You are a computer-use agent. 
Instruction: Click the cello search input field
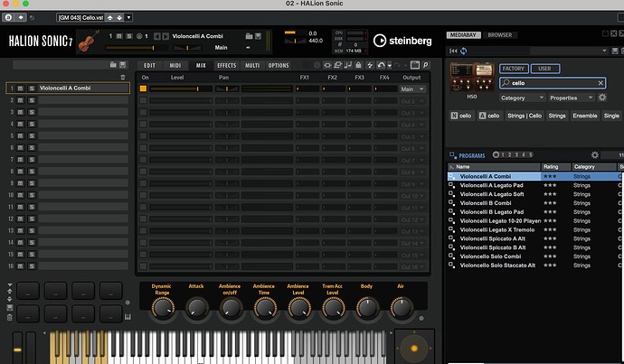pyautogui.click(x=553, y=83)
